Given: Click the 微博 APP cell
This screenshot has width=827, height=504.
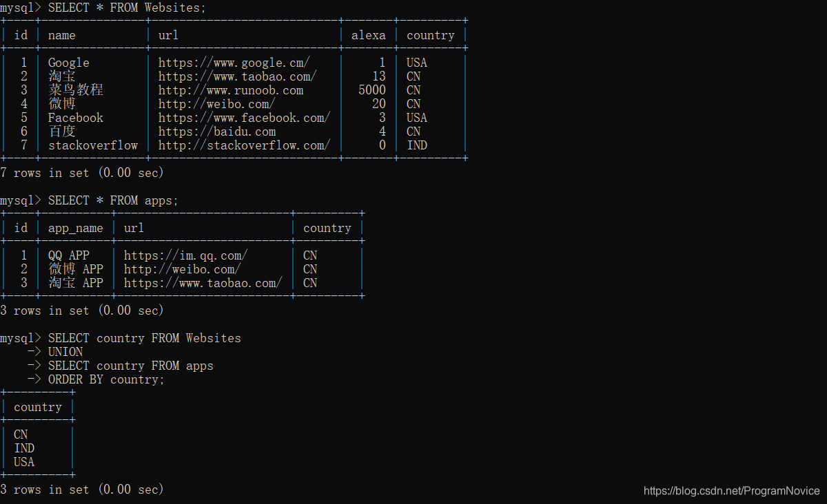Looking at the screenshot, I should coord(76,269).
